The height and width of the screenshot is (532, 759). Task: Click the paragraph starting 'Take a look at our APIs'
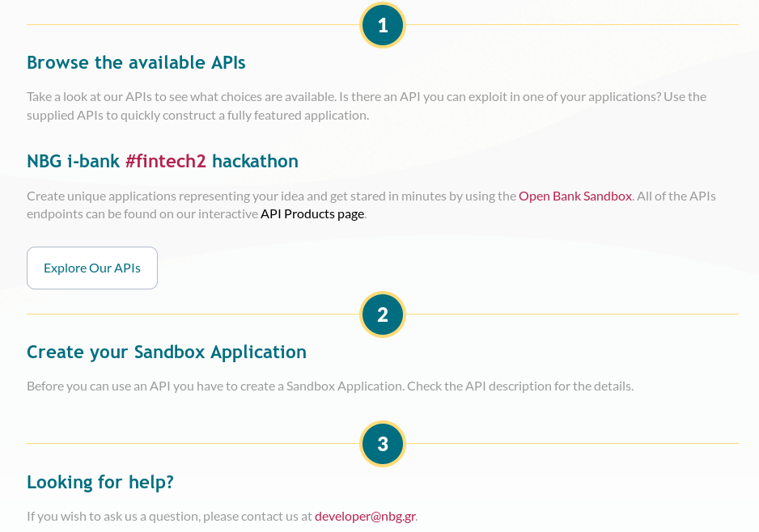coord(367,106)
